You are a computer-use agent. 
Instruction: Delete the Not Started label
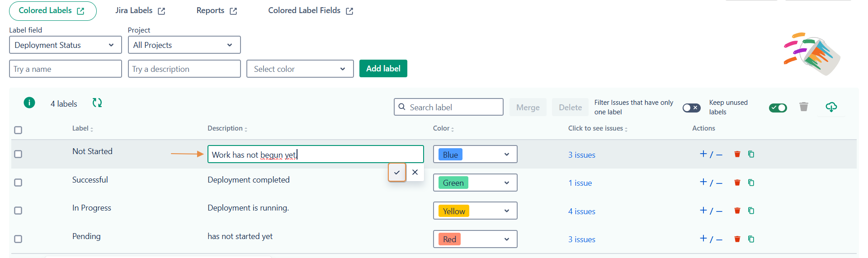pyautogui.click(x=737, y=155)
